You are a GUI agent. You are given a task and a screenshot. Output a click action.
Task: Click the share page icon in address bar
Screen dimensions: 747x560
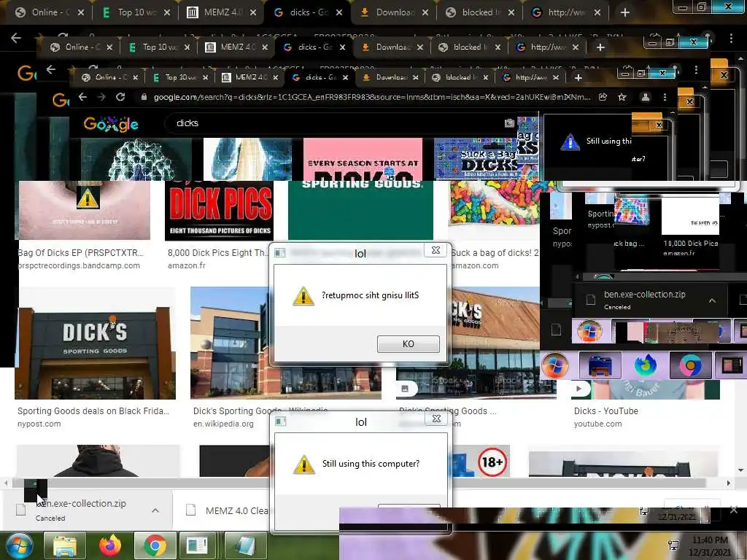(603, 97)
